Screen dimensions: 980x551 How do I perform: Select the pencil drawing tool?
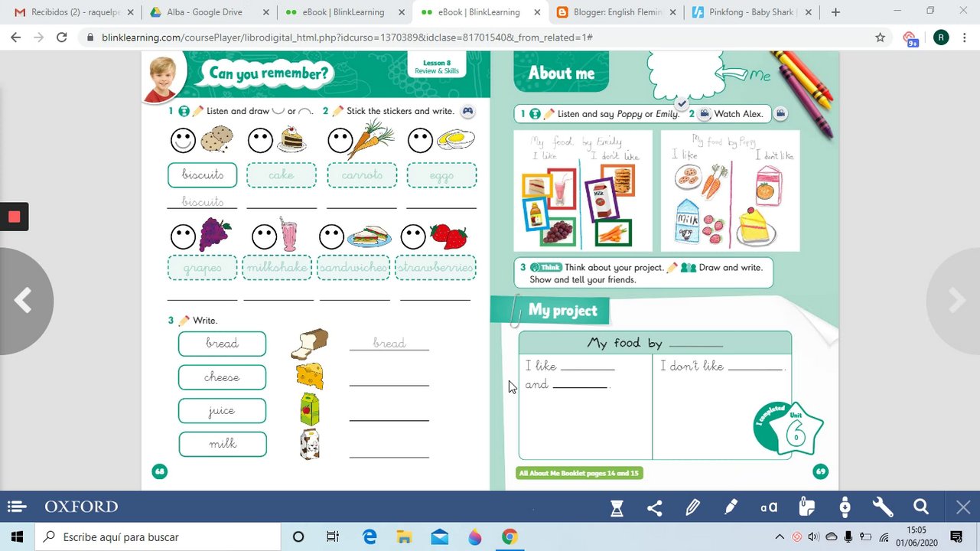[693, 507]
